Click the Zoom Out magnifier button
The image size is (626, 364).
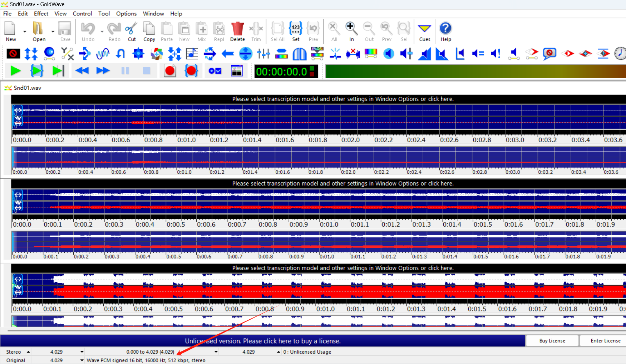pos(369,31)
